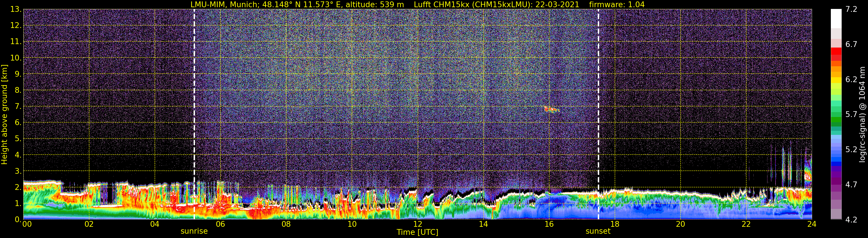Click the 4.2 value on the colorbar

(851, 220)
